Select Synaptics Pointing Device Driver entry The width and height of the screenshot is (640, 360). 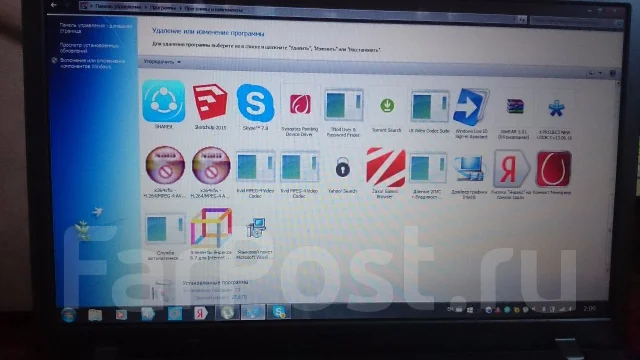(x=300, y=104)
